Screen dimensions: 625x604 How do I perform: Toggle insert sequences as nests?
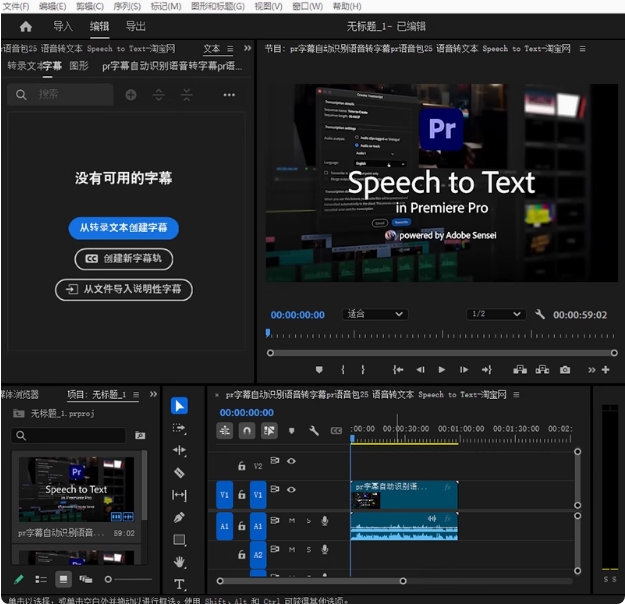point(224,431)
